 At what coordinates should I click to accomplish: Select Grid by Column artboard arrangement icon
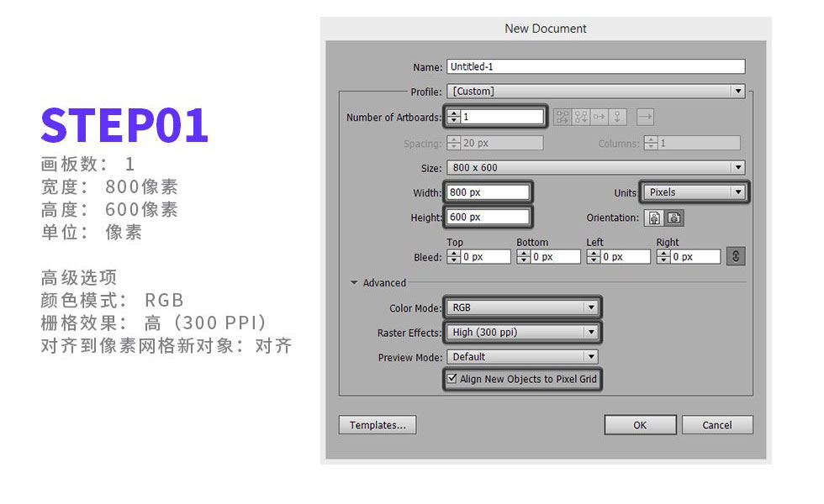tap(581, 117)
